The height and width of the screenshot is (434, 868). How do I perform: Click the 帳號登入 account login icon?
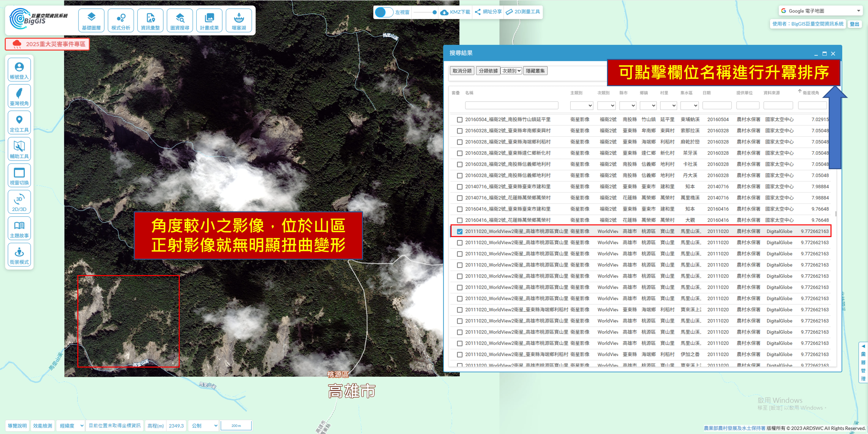pyautogui.click(x=19, y=70)
